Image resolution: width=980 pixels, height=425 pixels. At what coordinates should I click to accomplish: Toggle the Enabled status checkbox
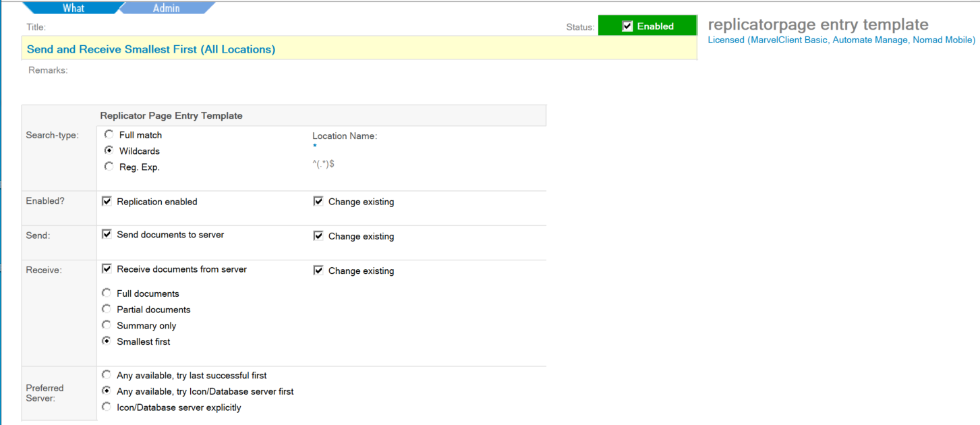pos(627,26)
